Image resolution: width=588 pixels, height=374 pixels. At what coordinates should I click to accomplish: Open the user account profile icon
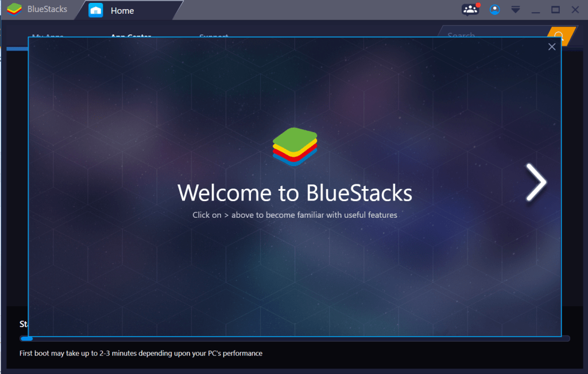pos(494,9)
